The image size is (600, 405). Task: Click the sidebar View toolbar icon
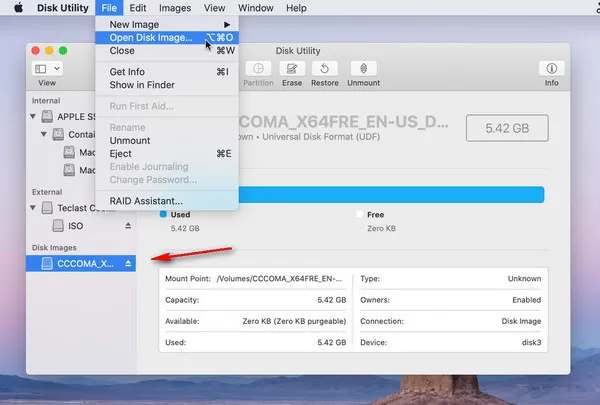[41, 69]
